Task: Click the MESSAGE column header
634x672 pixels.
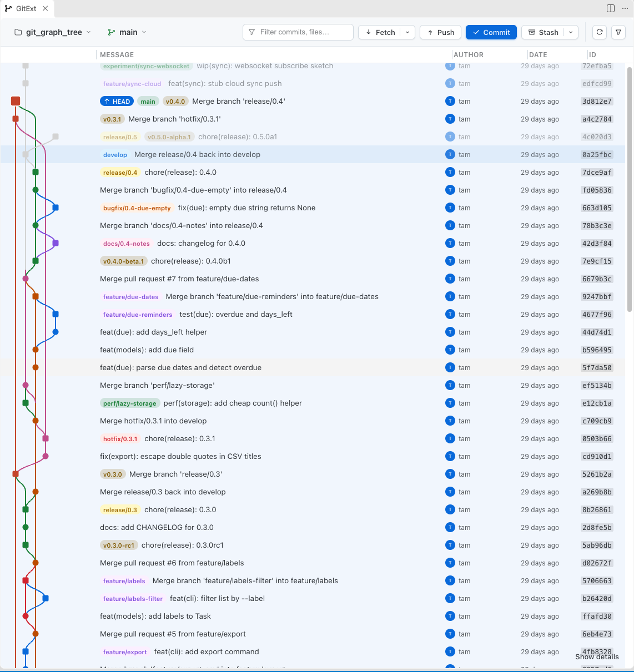Action: [117, 55]
